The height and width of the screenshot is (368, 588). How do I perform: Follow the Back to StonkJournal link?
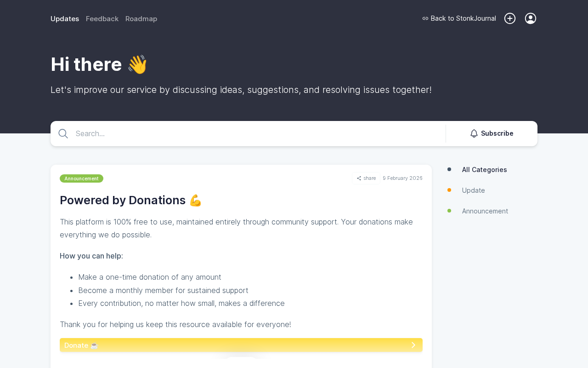[x=463, y=18]
